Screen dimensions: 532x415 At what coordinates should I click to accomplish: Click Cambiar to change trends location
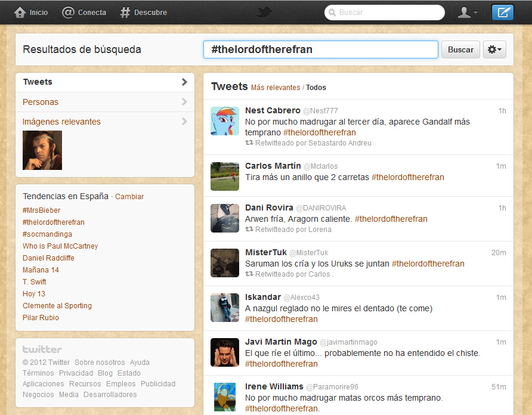[129, 197]
